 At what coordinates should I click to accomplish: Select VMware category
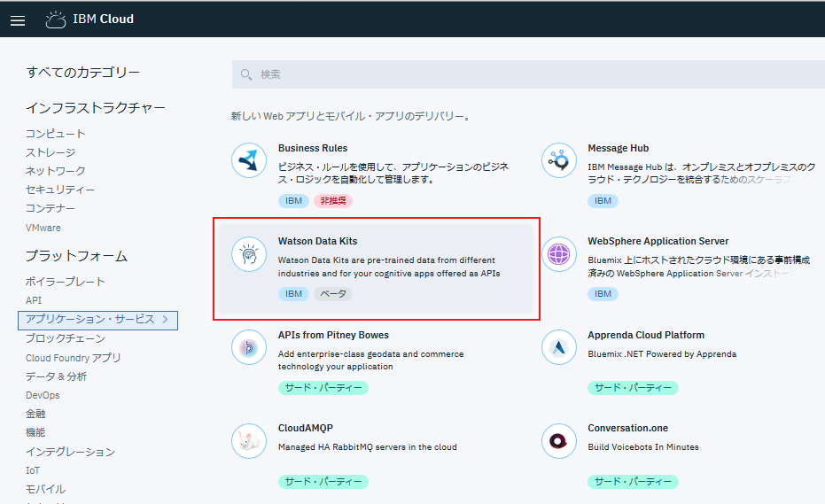click(43, 228)
